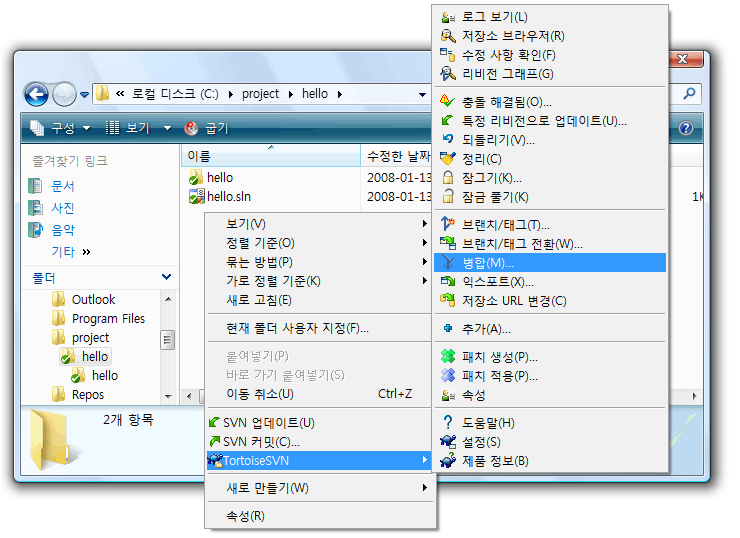Choose SVN 커밋(C)... in context menu
Viewport: 740px width, 538px height.
pos(260,441)
